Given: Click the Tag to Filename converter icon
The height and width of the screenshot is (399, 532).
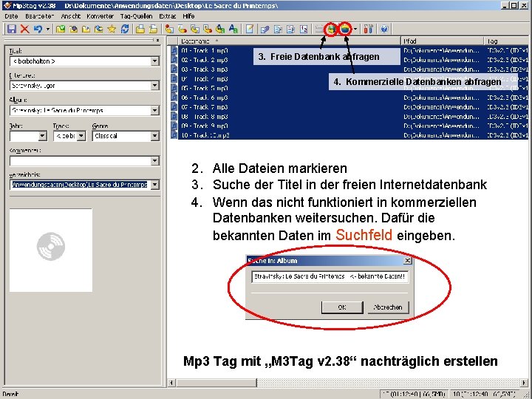Looking at the screenshot, I should (169, 29).
